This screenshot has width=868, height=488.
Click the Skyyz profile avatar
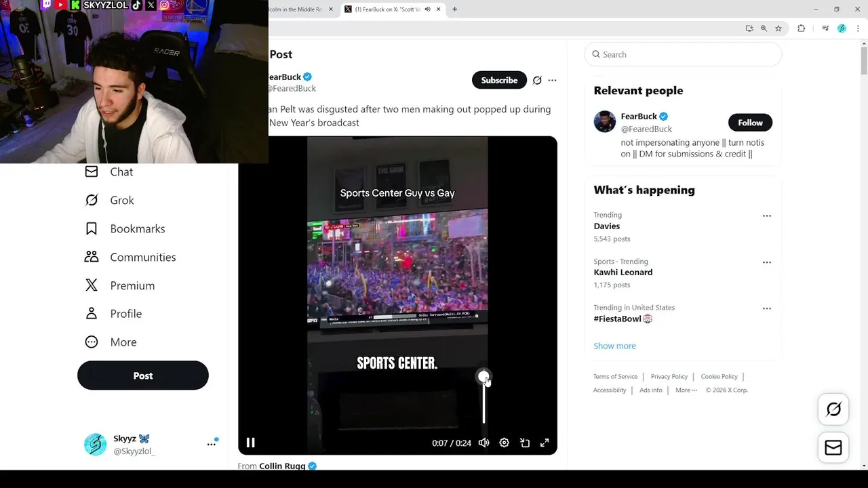96,445
